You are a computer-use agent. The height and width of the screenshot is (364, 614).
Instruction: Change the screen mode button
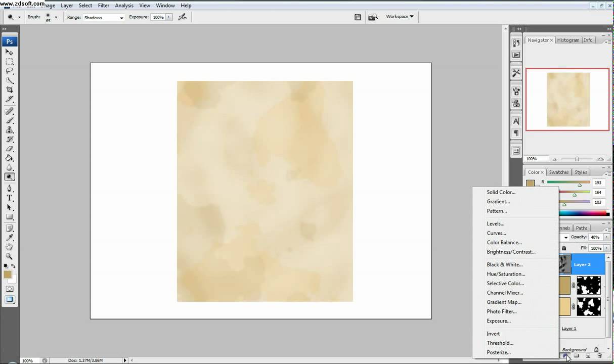[x=9, y=300]
